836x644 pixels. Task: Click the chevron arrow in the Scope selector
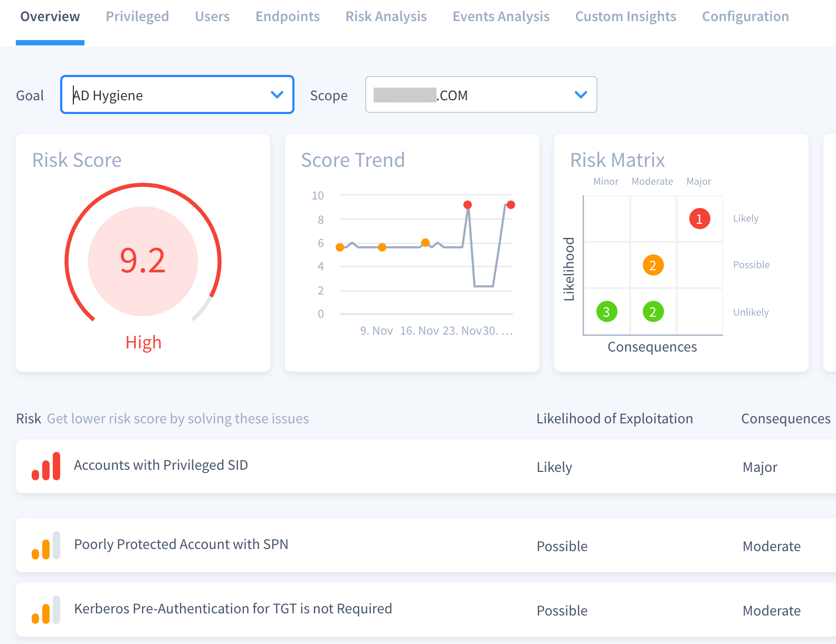[581, 95]
